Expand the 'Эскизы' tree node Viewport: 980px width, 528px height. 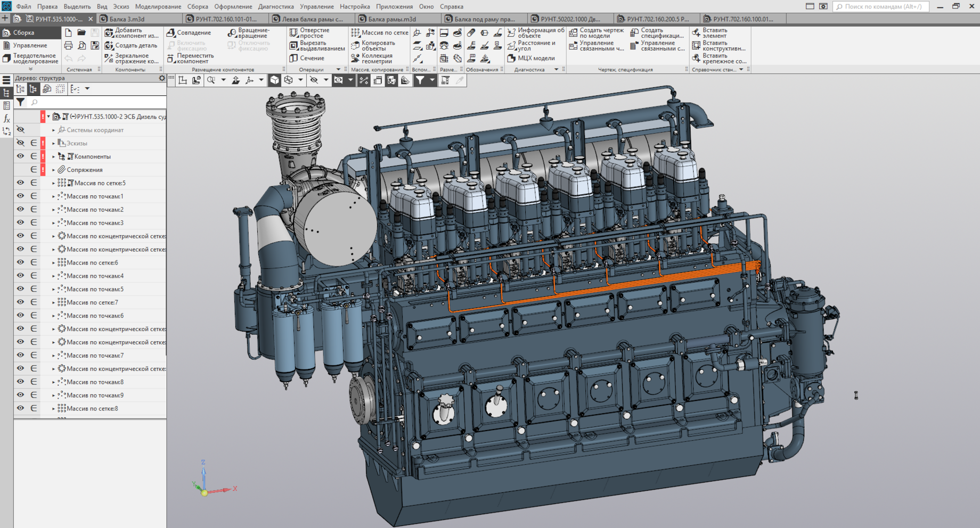[53, 143]
